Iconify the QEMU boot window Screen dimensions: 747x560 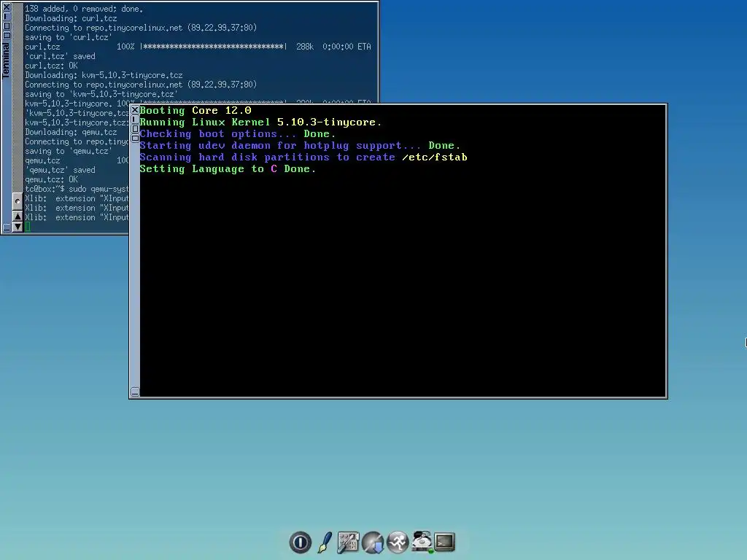[135, 119]
